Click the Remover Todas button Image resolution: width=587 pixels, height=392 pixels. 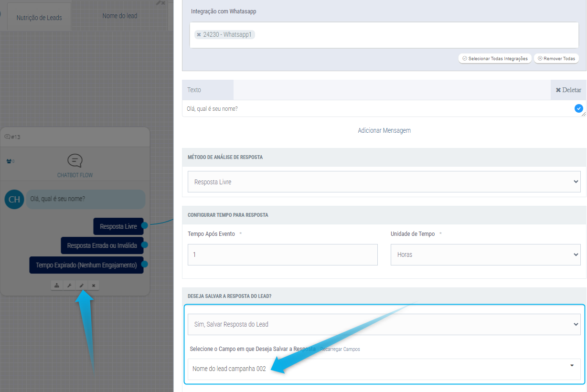coord(556,58)
